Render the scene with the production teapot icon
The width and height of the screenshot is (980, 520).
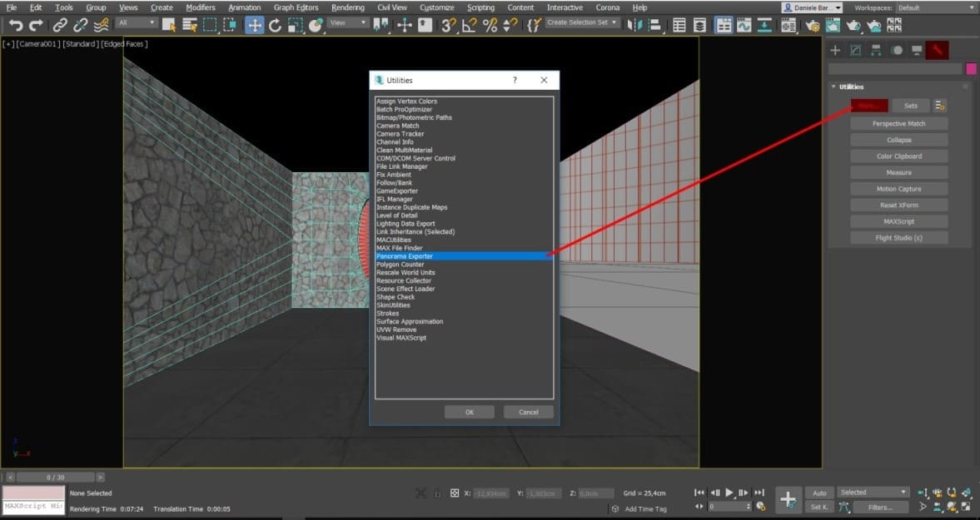click(x=853, y=25)
